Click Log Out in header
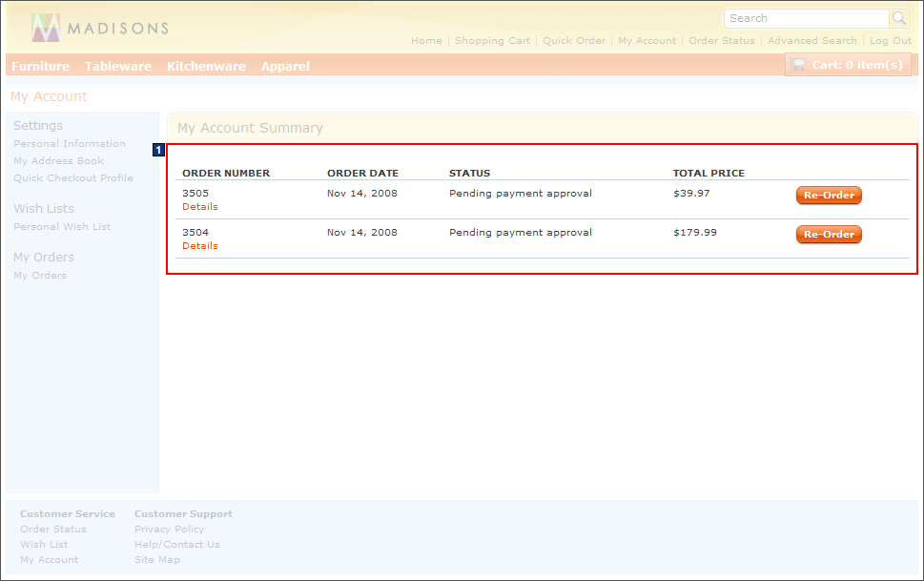This screenshot has width=924, height=581. (891, 41)
